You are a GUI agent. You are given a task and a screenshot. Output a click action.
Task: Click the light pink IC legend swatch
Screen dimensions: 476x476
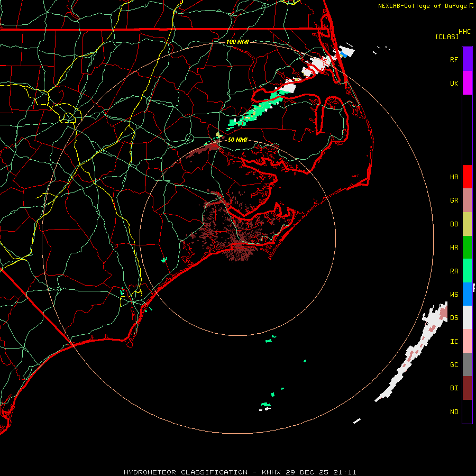(467, 341)
